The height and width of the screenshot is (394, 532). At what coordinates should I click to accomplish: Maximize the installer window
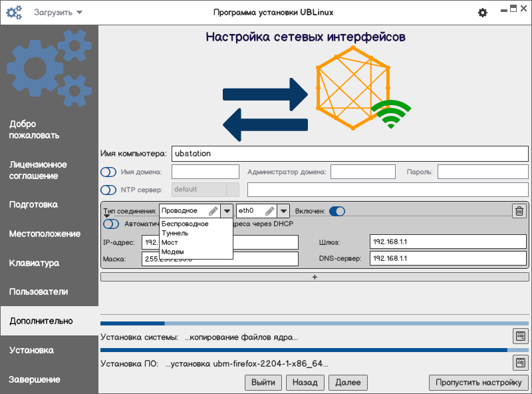pos(513,9)
